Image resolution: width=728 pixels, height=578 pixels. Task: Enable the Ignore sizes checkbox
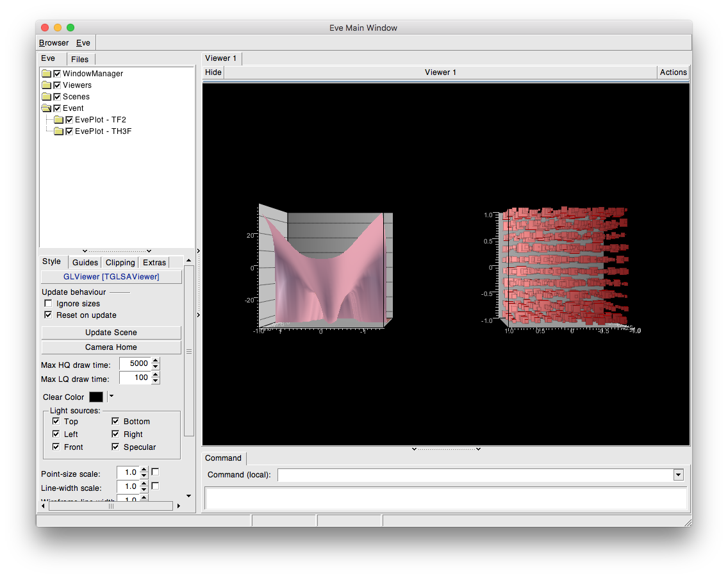click(47, 304)
